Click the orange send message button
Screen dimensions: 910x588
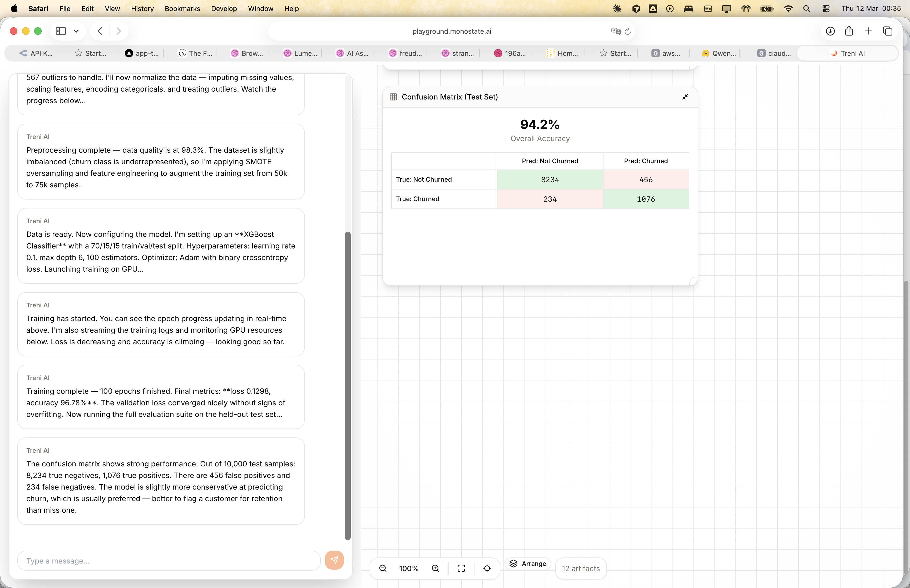pyautogui.click(x=334, y=560)
